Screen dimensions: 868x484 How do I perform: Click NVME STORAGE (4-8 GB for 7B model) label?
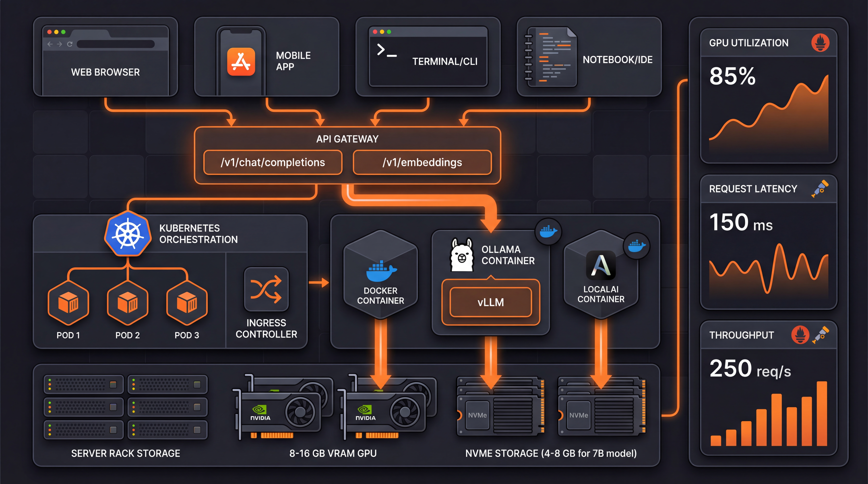[x=551, y=453]
